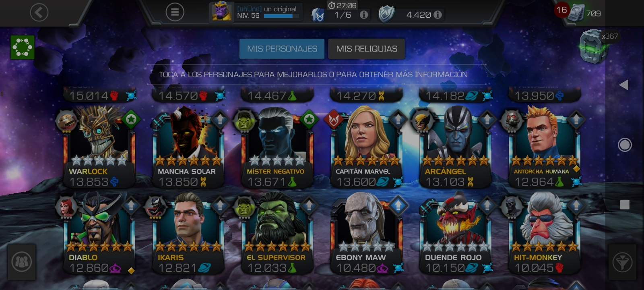Click info icon next to 4.420
Screen dimensions: 644x290
(438, 15)
